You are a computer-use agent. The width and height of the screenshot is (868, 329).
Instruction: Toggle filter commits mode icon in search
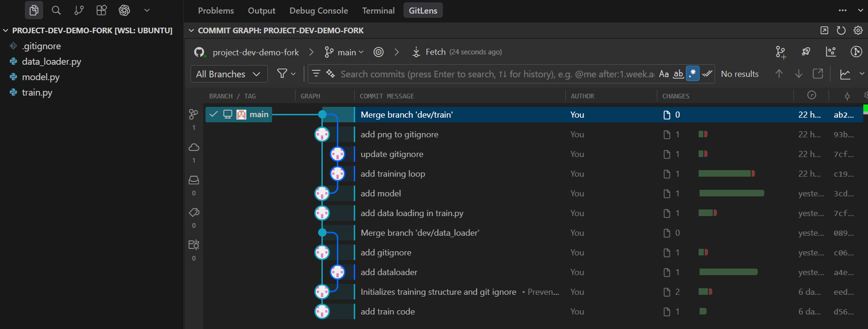pos(316,74)
